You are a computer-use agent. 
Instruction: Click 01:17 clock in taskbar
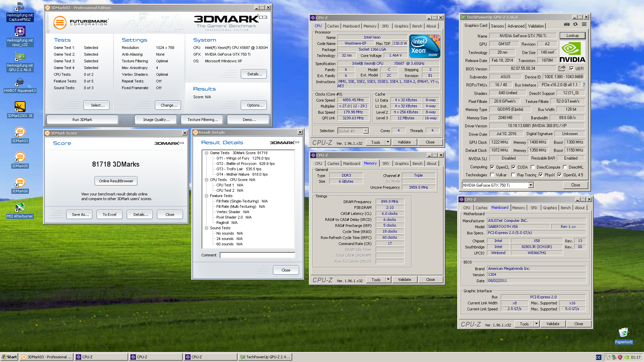(635, 357)
